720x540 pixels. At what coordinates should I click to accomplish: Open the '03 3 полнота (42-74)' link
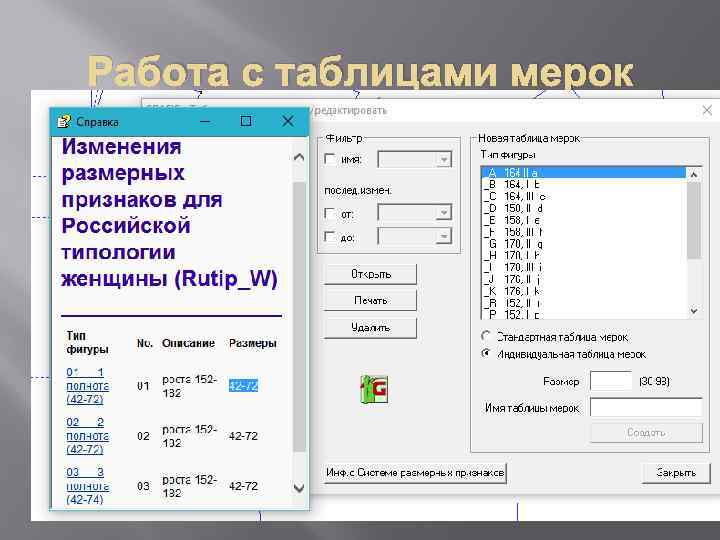coord(87,486)
